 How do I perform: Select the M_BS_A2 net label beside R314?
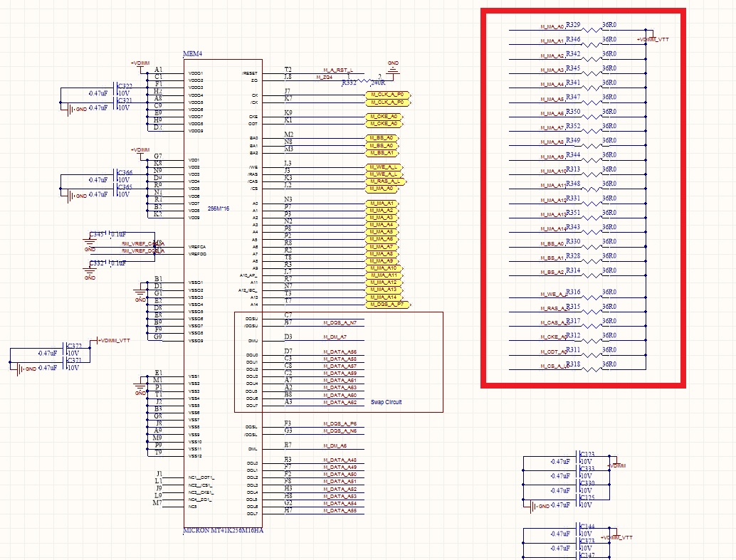(552, 273)
